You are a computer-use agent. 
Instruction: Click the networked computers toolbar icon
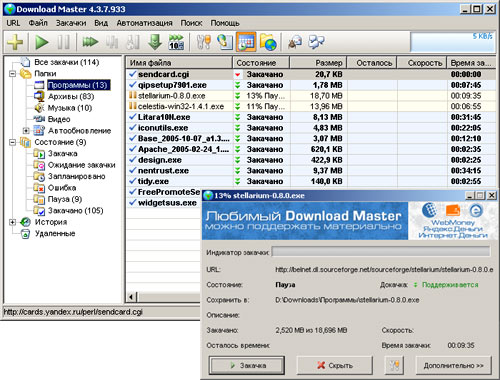click(316, 42)
